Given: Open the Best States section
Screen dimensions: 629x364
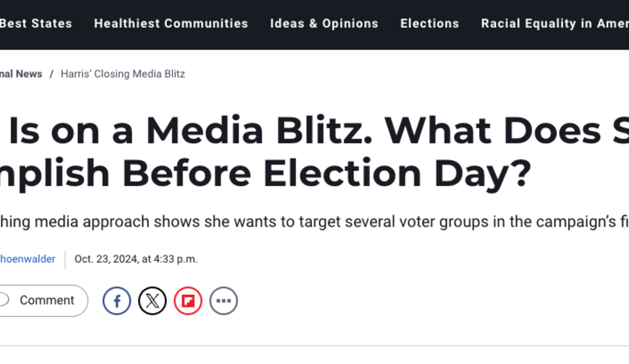Looking at the screenshot, I should click(36, 24).
